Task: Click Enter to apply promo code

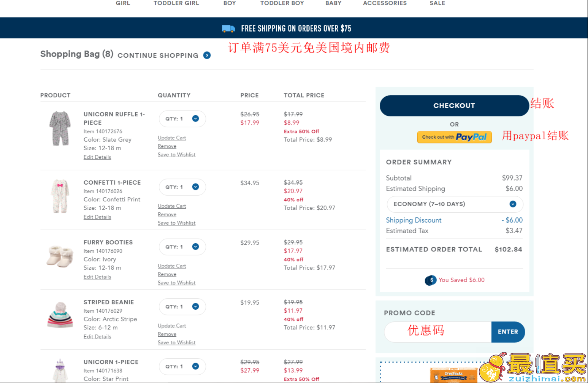Action: point(508,332)
